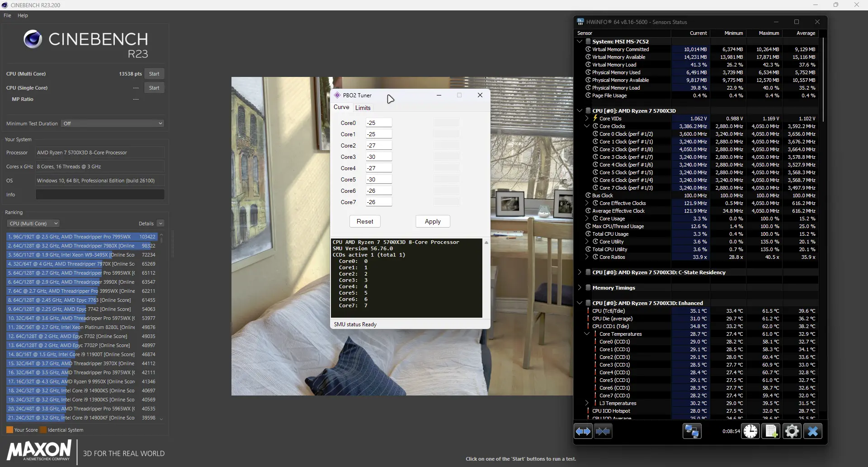Collapse the System: MSI MS-7C52 section

[x=580, y=41]
